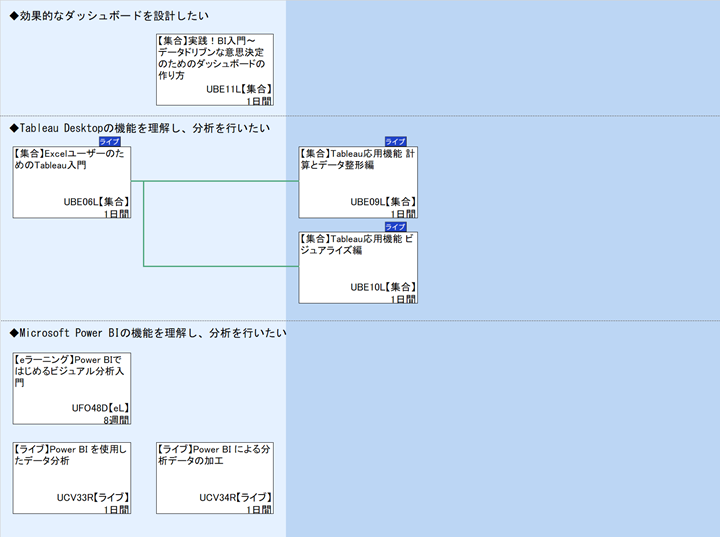Click the ライブ badge above the UBE10L course

point(395,227)
